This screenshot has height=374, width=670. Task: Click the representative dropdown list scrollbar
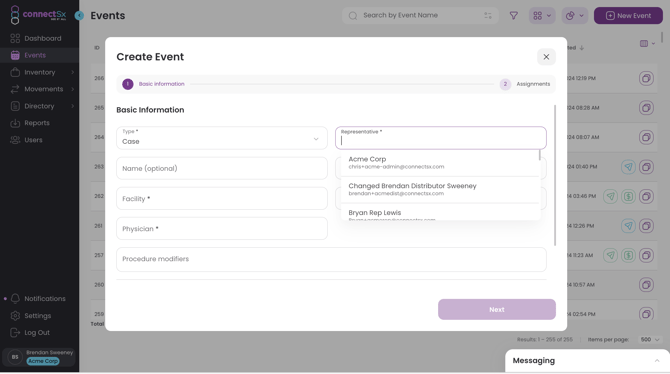coord(540,155)
